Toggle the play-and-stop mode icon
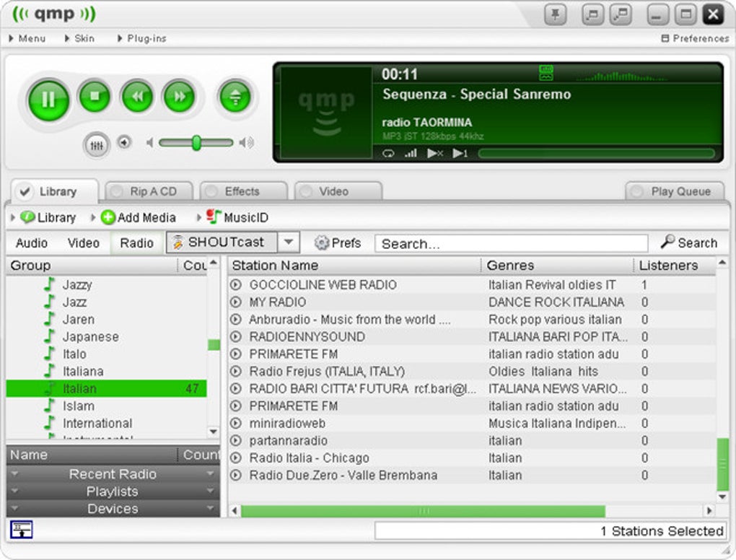This screenshot has width=736, height=560. pos(435,154)
